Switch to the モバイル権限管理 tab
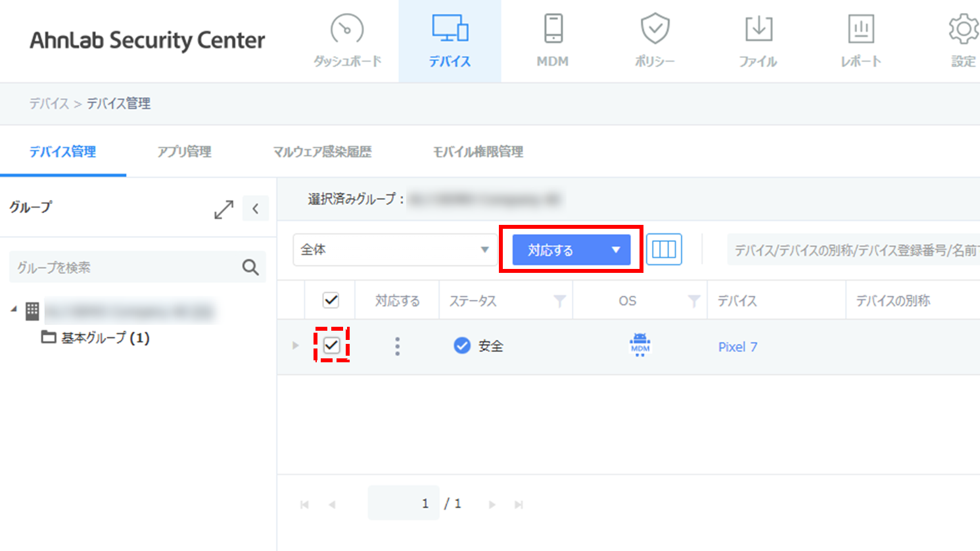 click(x=478, y=152)
